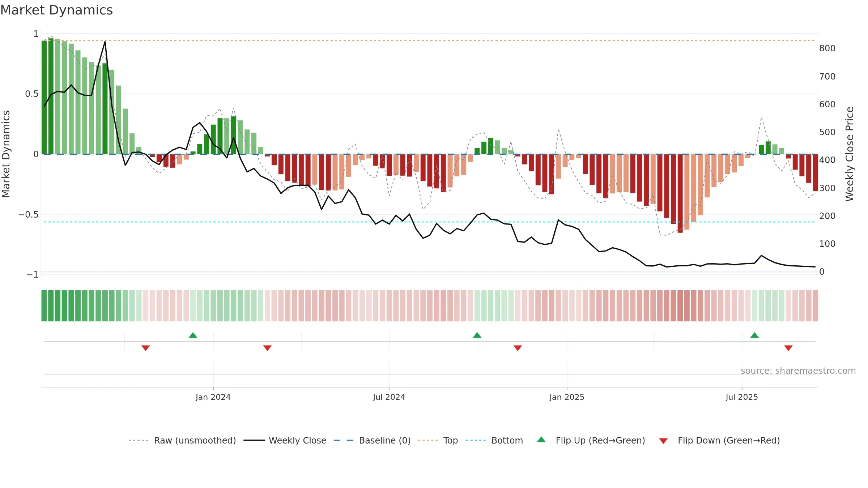This screenshot has height=488, width=868.
Task: Click the 0.5 tick on the left axis
Action: pos(31,94)
